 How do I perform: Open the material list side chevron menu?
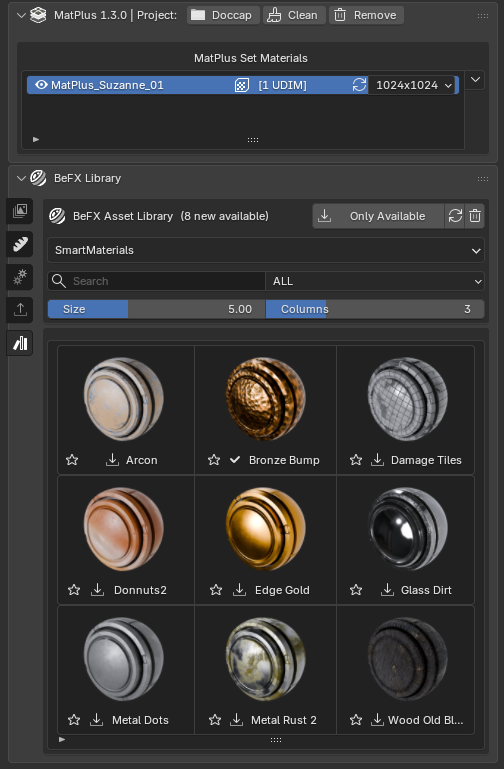click(475, 79)
